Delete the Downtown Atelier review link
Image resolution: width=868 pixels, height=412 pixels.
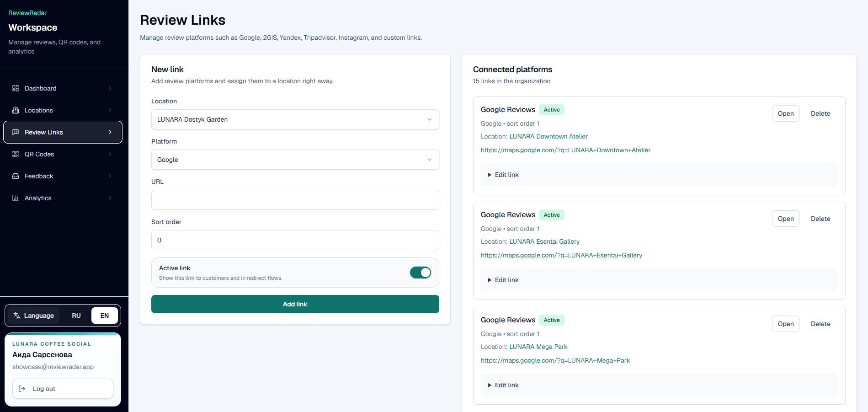pos(820,113)
